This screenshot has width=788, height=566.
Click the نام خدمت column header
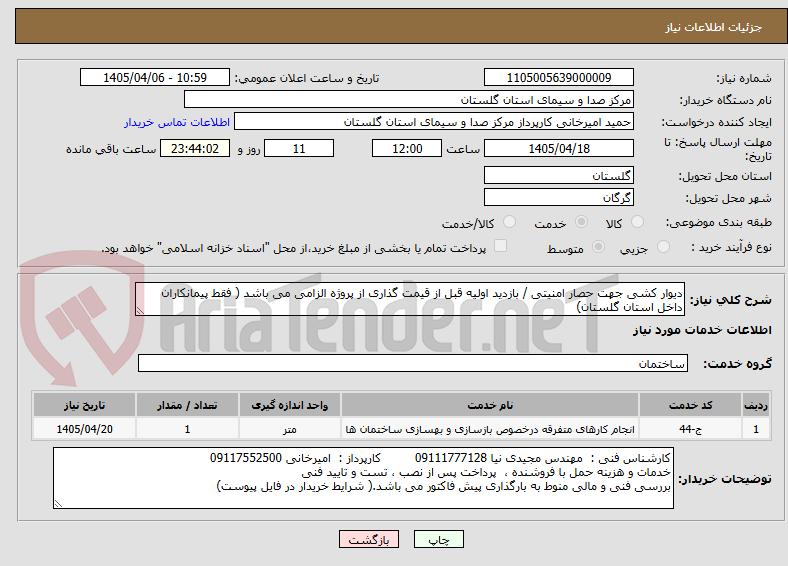[x=490, y=405]
